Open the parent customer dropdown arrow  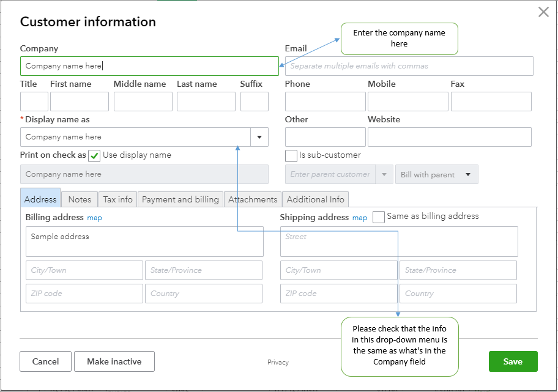(x=384, y=174)
